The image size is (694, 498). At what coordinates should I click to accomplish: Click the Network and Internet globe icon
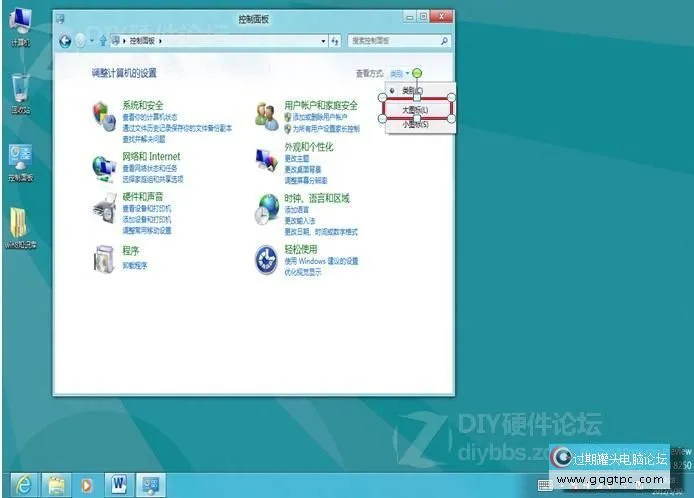pos(104,168)
